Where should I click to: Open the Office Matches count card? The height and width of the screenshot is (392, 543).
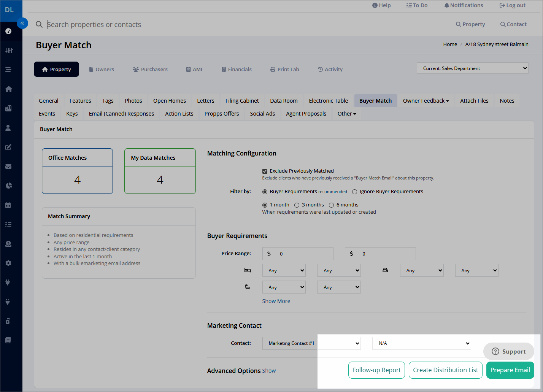pos(77,171)
